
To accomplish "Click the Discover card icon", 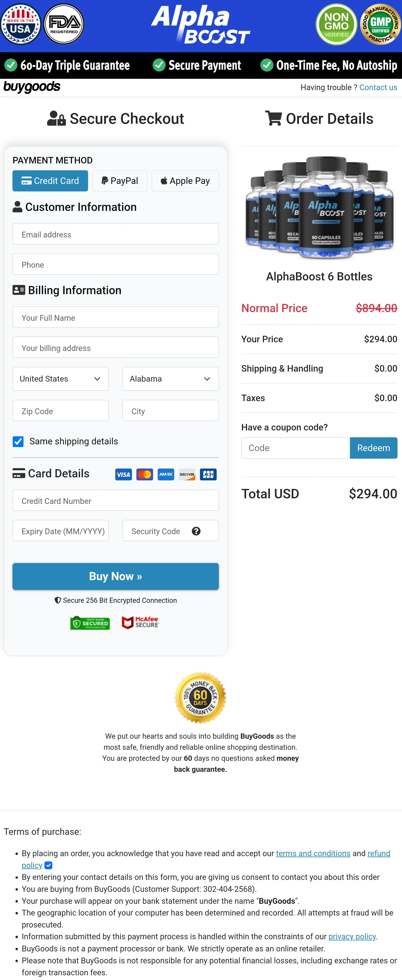I will tap(187, 474).
